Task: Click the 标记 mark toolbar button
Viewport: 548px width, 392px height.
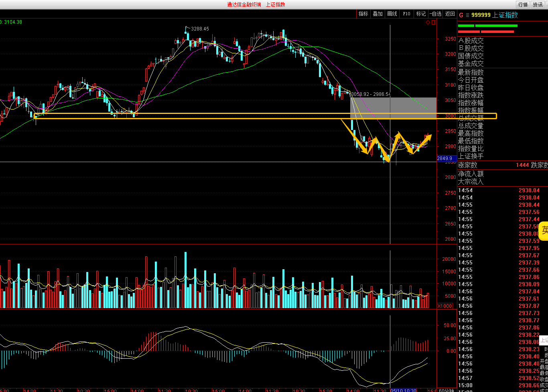Action: [421, 14]
